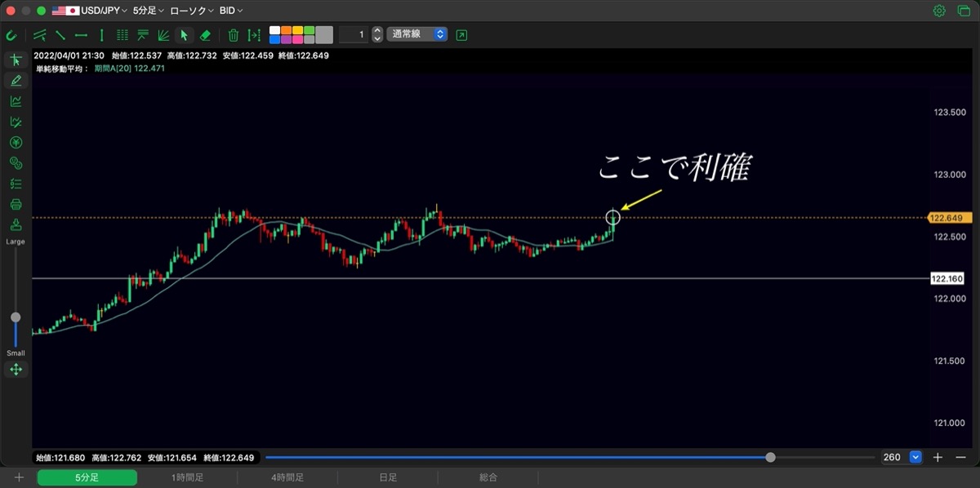Switch to the 1時間足 tab
The image size is (980, 488).
[187, 477]
